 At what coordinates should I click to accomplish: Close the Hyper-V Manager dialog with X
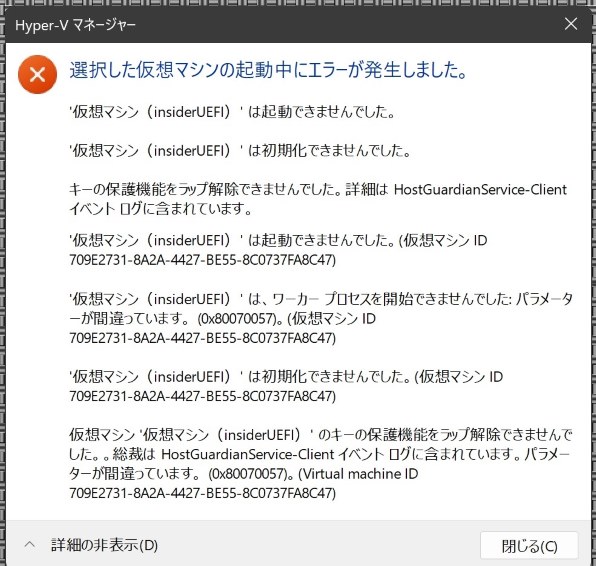click(x=571, y=24)
